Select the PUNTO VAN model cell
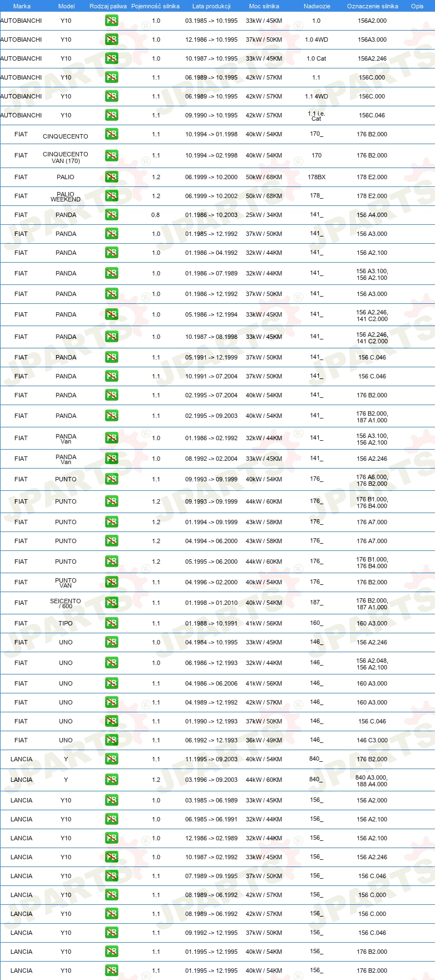This screenshot has width=435, height=980. pyautogui.click(x=66, y=583)
